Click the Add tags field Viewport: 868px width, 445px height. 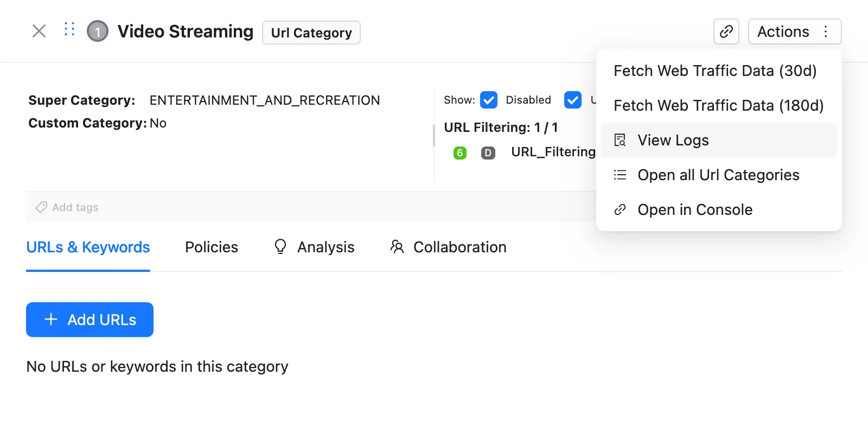tap(311, 207)
